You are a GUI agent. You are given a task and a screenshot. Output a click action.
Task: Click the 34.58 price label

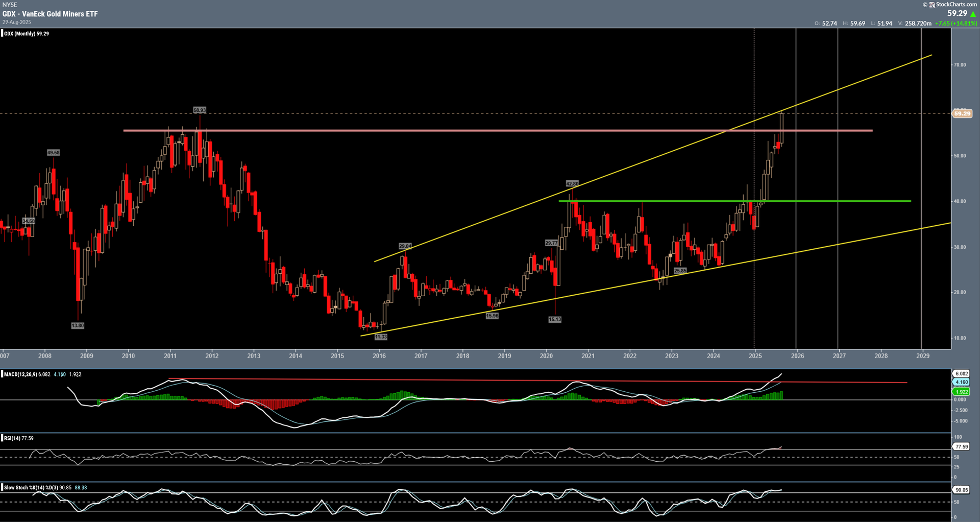point(29,221)
